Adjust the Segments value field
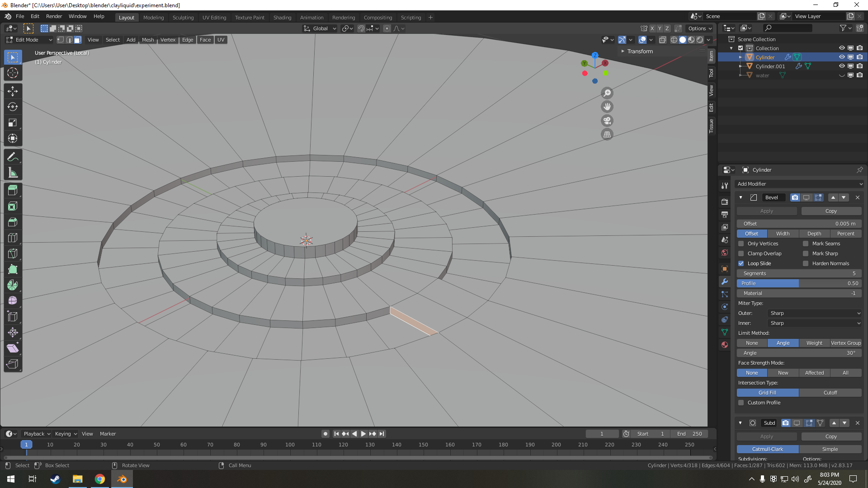Viewport: 868px width, 488px height. (799, 273)
